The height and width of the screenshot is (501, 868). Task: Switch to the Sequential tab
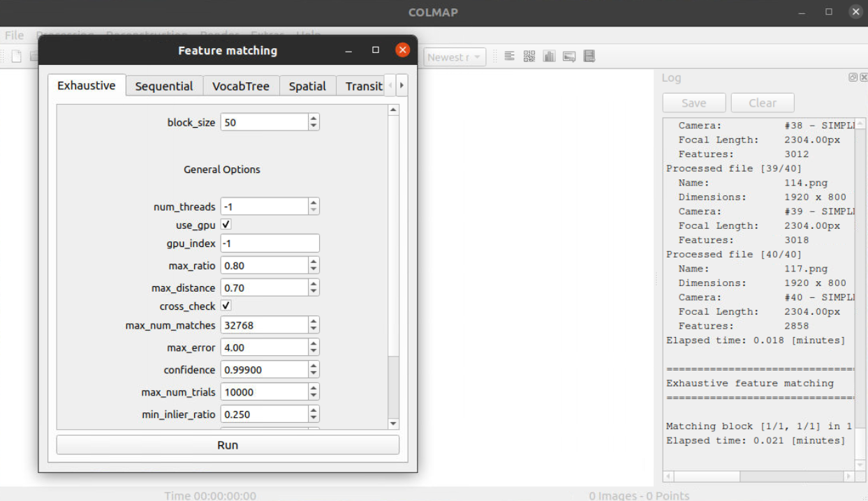pos(164,86)
